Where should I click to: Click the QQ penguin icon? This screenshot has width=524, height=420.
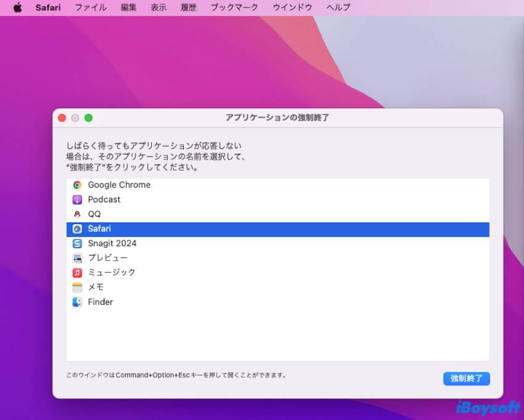coord(76,214)
